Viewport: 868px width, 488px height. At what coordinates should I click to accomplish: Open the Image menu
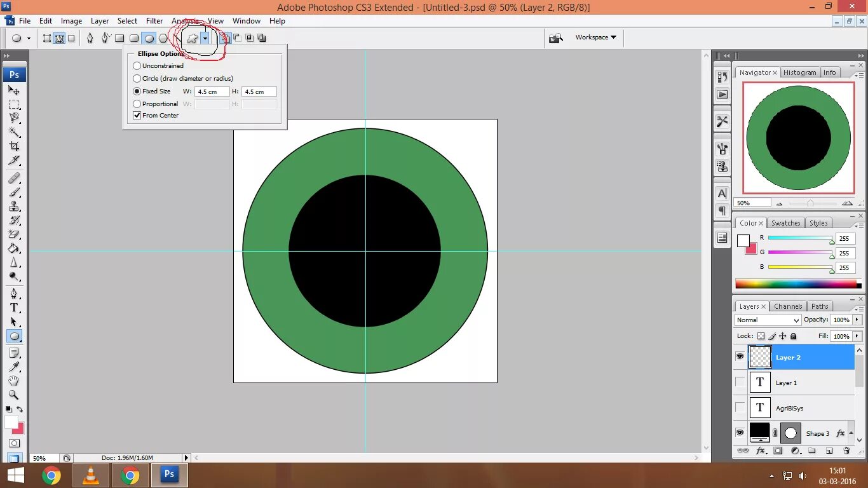point(71,21)
